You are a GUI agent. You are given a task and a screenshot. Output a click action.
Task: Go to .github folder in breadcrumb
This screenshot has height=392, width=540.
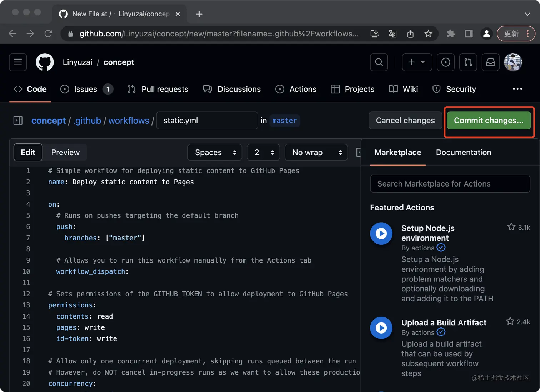(87, 121)
